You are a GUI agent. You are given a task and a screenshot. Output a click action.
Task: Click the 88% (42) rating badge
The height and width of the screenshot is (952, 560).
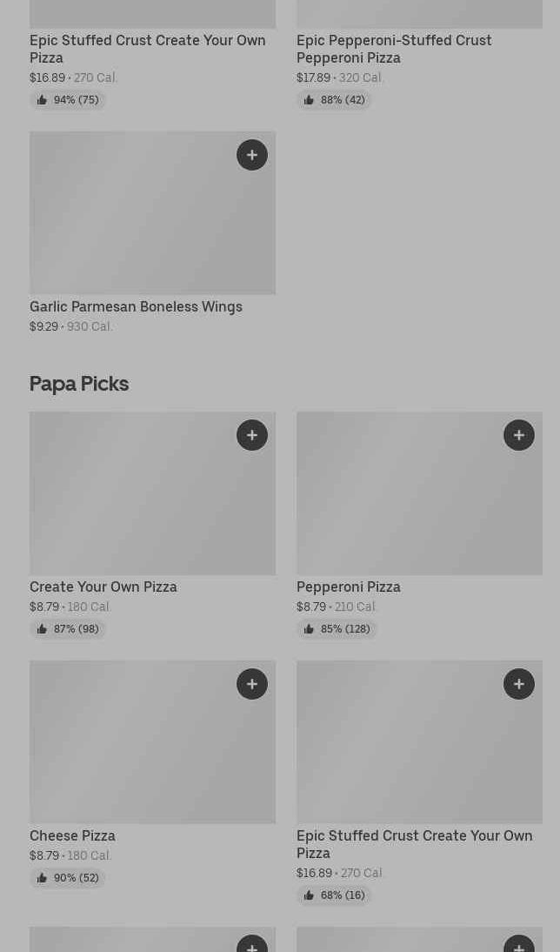pyautogui.click(x=334, y=100)
